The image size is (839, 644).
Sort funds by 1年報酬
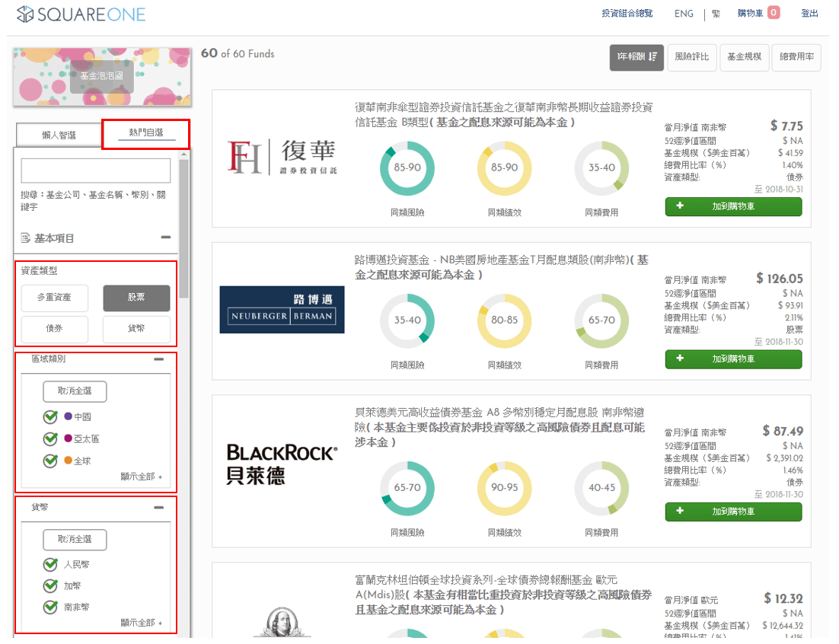[x=636, y=57]
